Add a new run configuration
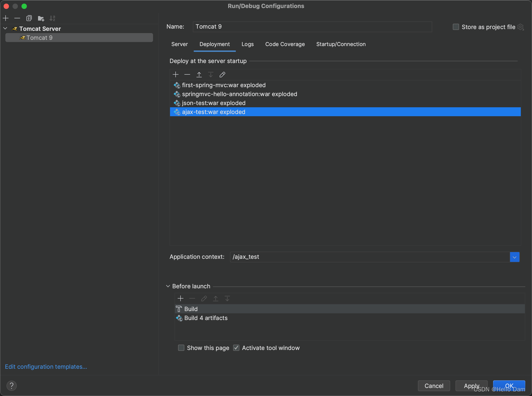532x396 pixels. [6, 18]
